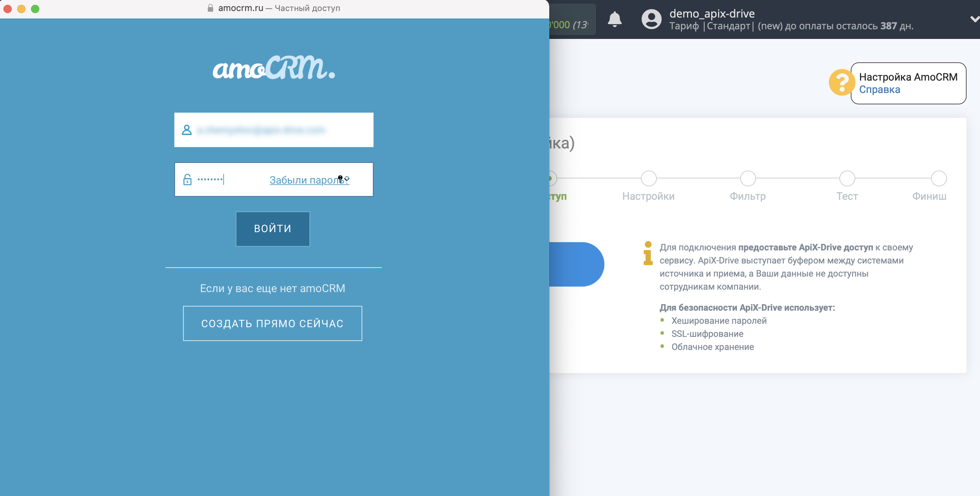Click the Фильтр step circle marker
Image resolution: width=980 pixels, height=496 pixels.
coord(747,178)
